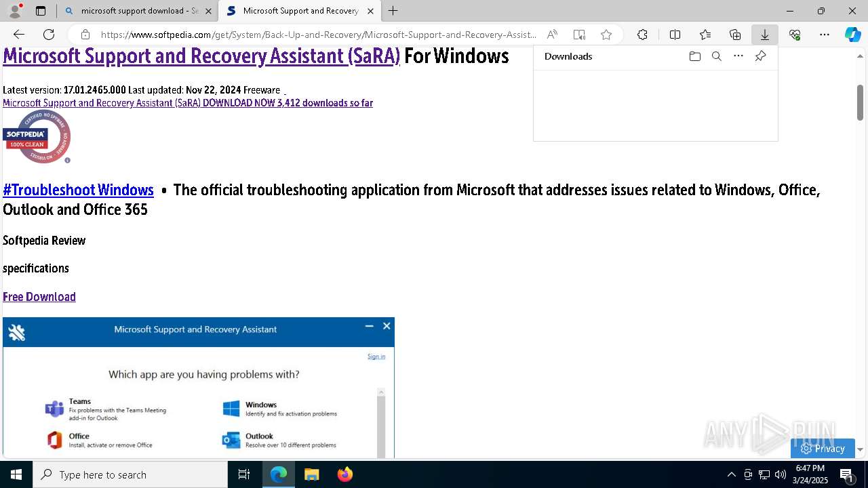Viewport: 868px width, 488px height.
Task: Close the Microsoft Support and Recovery tab
Action: [x=370, y=11]
